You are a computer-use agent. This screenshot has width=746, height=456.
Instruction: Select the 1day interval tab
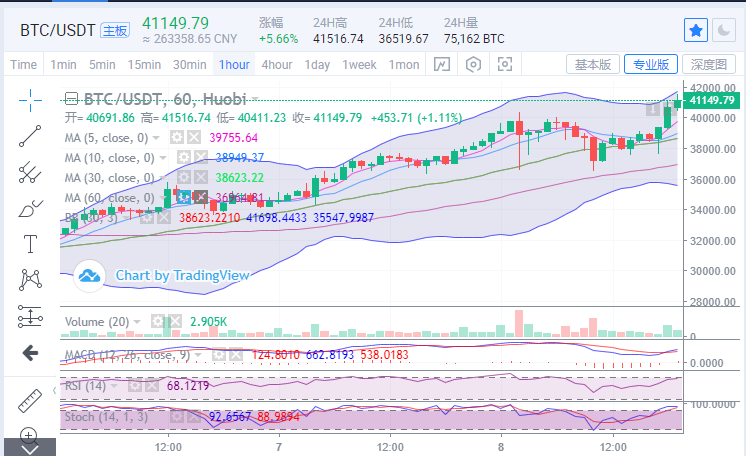[317, 64]
